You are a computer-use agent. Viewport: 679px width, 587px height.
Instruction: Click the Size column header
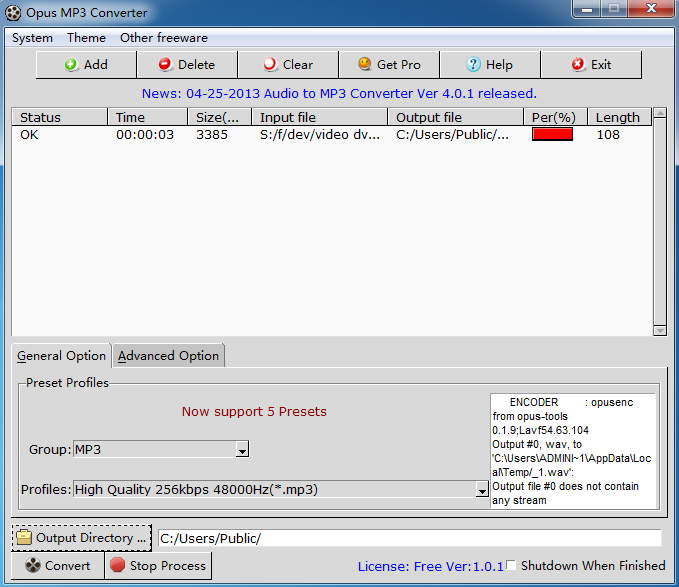[220, 117]
